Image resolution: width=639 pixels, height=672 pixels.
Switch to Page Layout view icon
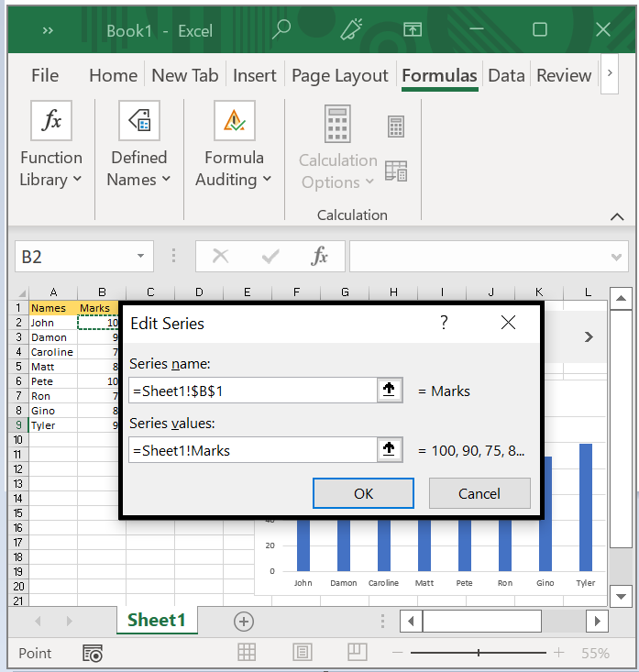[303, 652]
